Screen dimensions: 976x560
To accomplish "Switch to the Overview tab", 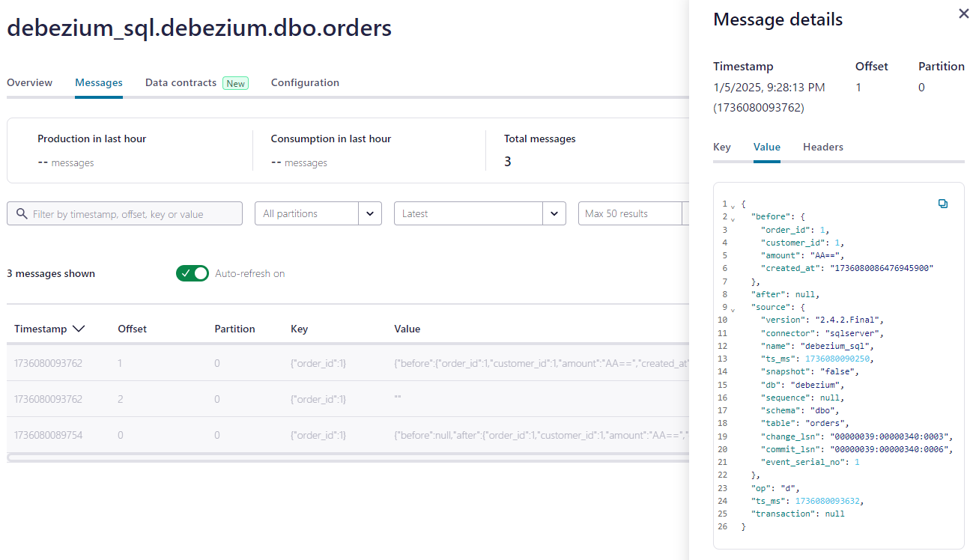I will (x=30, y=82).
